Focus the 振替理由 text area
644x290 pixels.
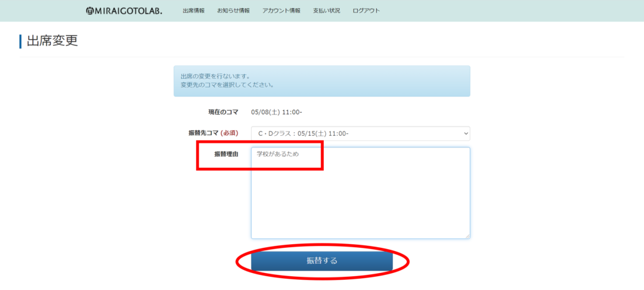click(360, 193)
